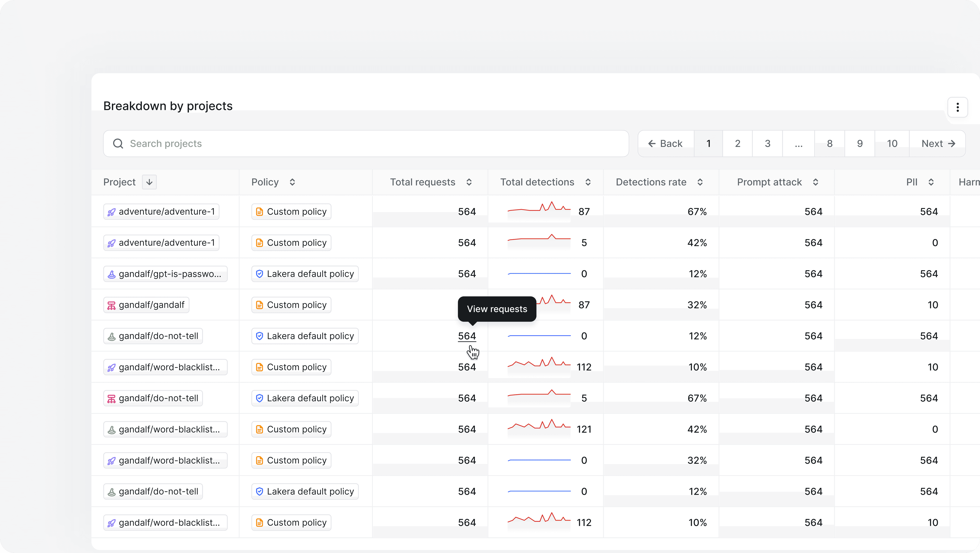Open the gandalf/gandalf project tag

point(146,305)
